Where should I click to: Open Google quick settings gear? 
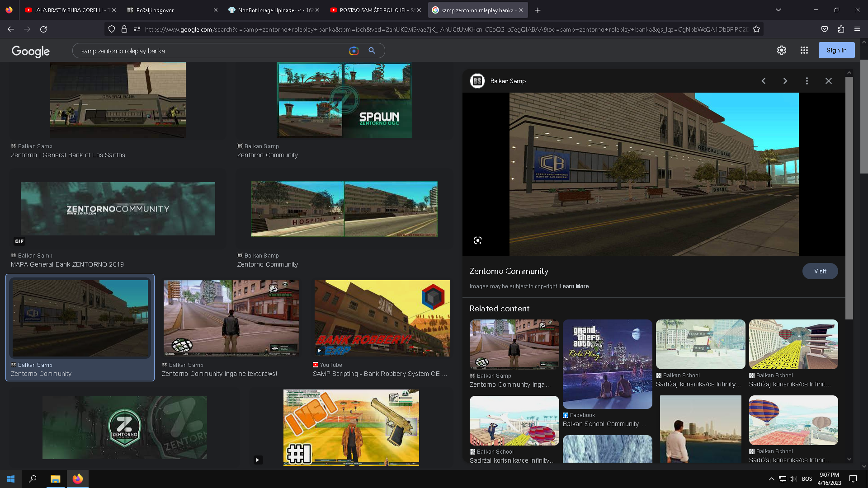[782, 50]
